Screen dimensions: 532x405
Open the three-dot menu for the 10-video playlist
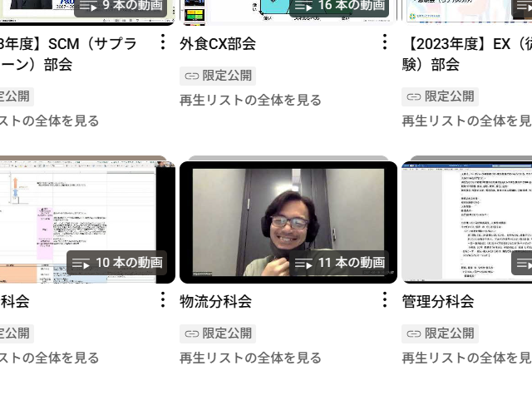[163, 299]
